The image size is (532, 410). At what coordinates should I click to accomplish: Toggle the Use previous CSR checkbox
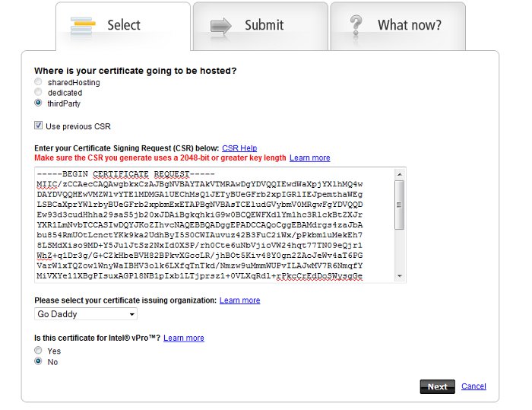tap(39, 126)
